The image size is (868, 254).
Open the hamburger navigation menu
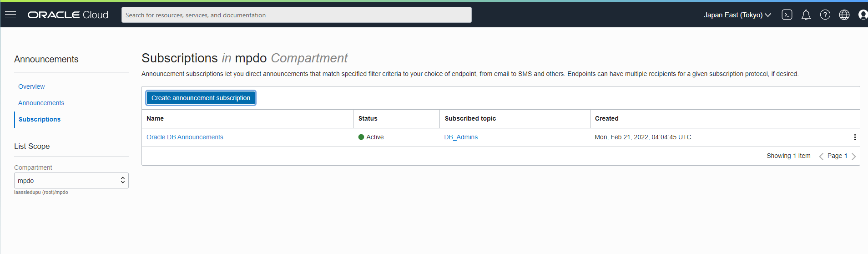click(x=10, y=15)
